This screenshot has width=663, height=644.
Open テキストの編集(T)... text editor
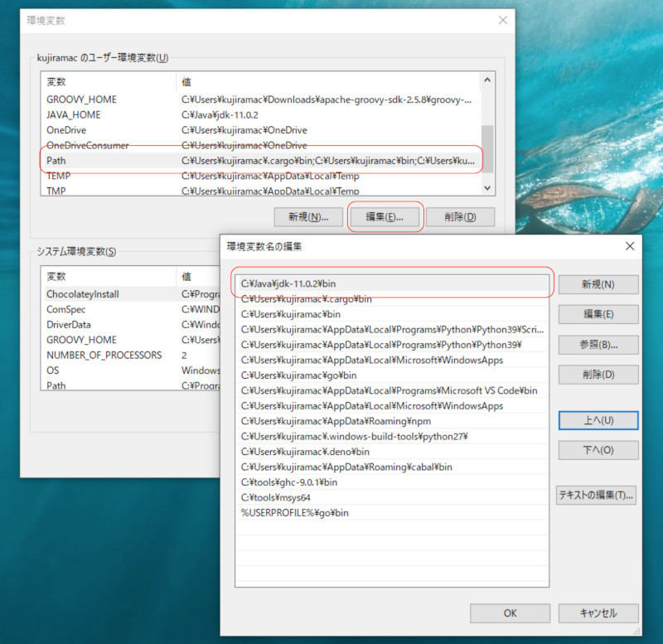pos(596,495)
